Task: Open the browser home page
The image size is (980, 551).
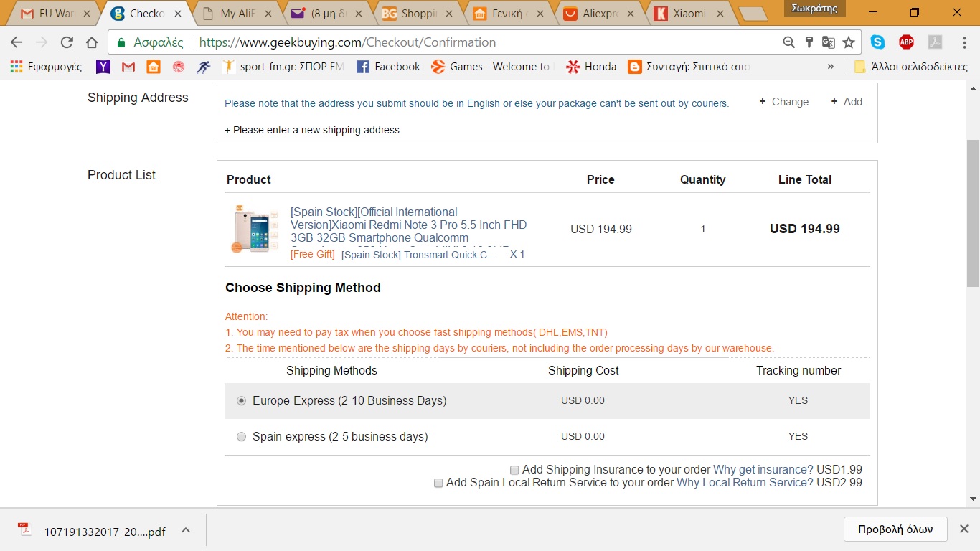Action: click(91, 42)
